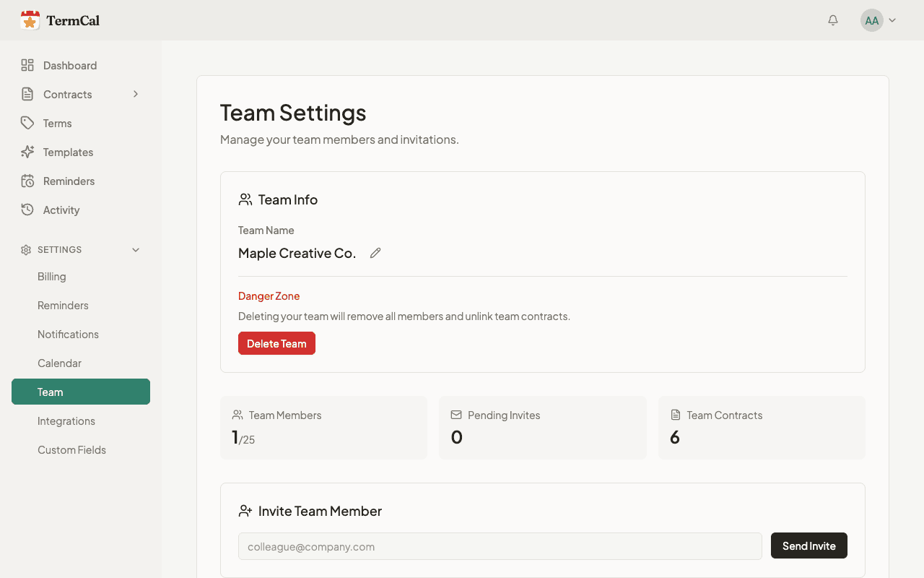924x578 pixels.
Task: Click the Send Invite button
Action: (808, 546)
